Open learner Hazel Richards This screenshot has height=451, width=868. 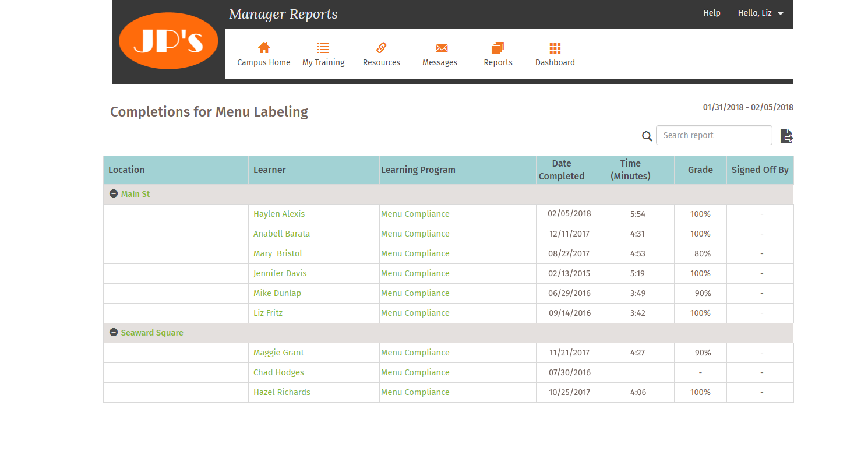pyautogui.click(x=282, y=392)
